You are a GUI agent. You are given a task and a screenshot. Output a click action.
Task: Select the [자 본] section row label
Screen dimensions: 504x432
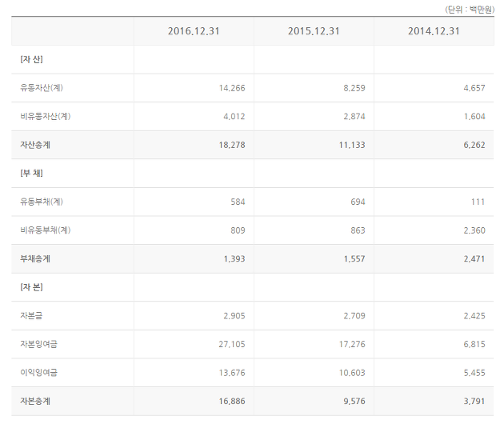[x=31, y=287]
